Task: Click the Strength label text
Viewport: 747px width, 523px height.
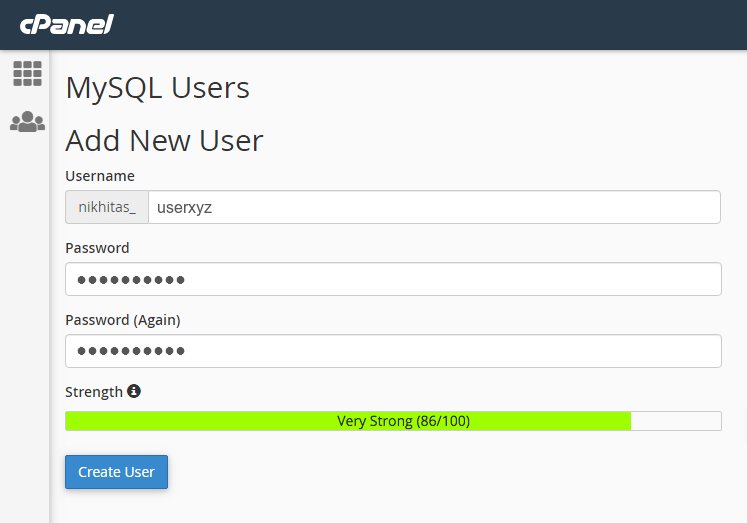Action: (94, 392)
